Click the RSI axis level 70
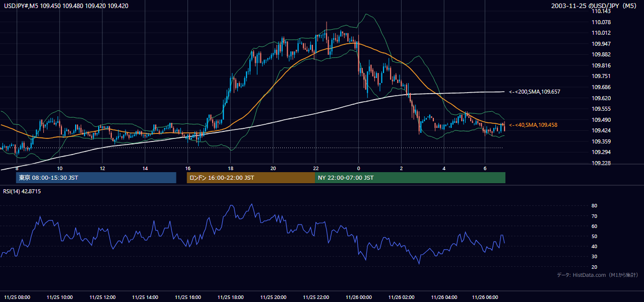This screenshot has height=302, width=644. tap(595, 216)
